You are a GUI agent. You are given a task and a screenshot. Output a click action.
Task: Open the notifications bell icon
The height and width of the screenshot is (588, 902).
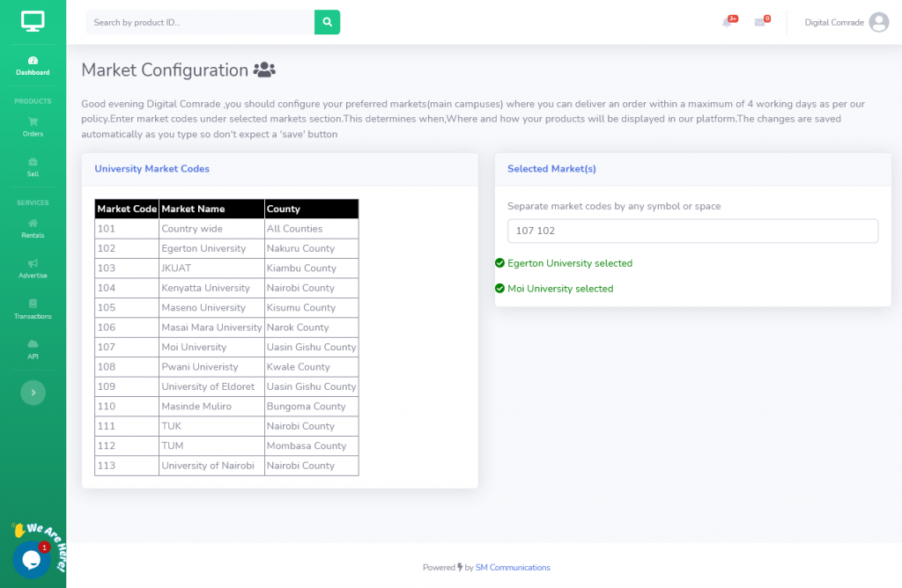tap(727, 22)
